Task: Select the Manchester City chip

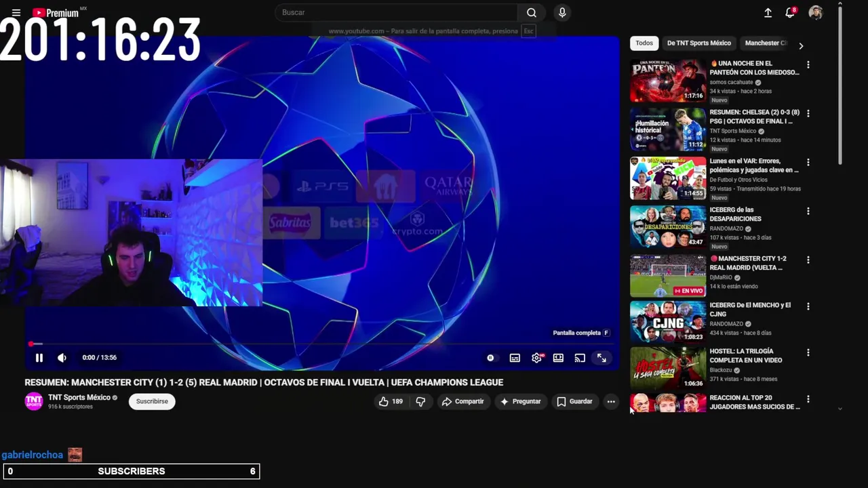Action: click(x=766, y=43)
